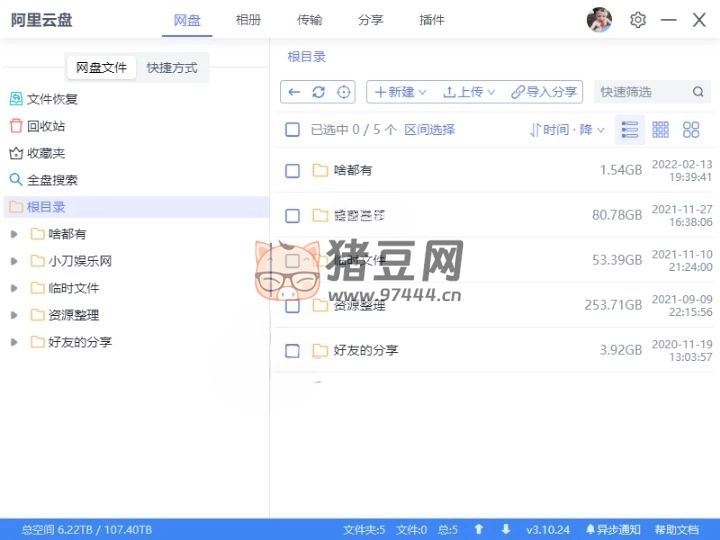Click the back arrow navigation icon
The image size is (720, 540).
pos(294,92)
